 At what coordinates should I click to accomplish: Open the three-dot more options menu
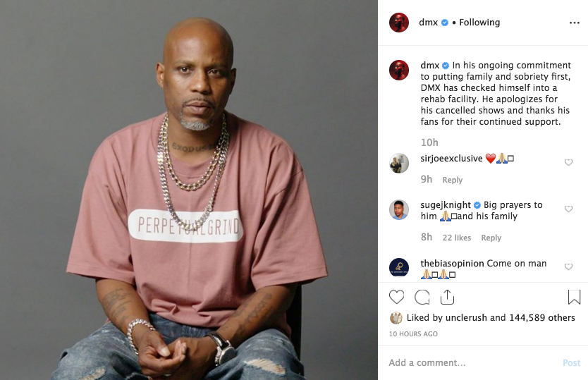click(x=574, y=23)
